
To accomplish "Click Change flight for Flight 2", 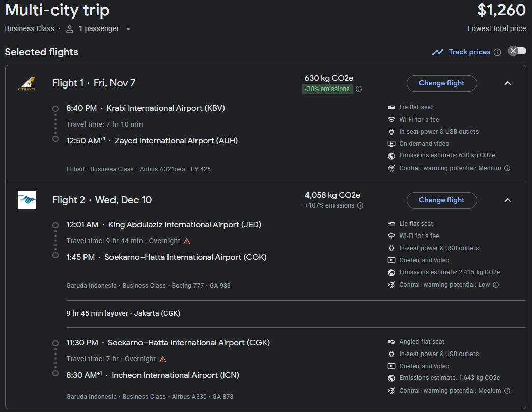I will point(441,200).
